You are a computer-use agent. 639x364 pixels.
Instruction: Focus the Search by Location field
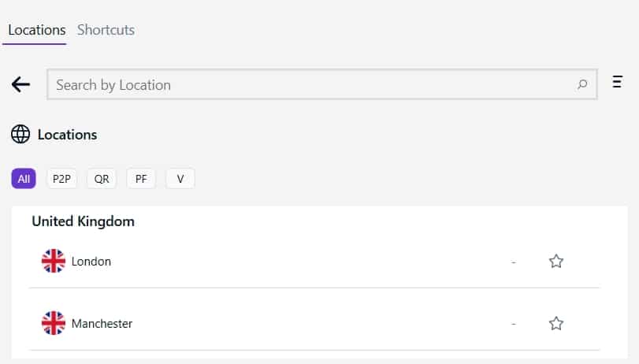coord(322,84)
